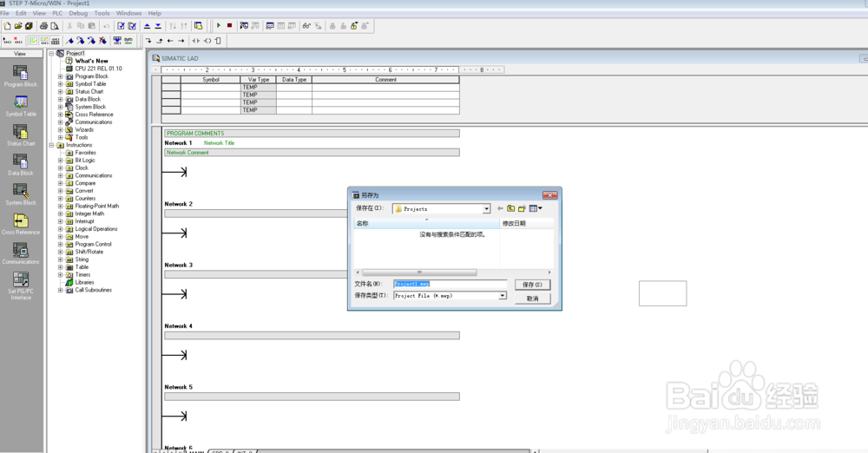Select Call Subroutines in instruction tree

[94, 290]
